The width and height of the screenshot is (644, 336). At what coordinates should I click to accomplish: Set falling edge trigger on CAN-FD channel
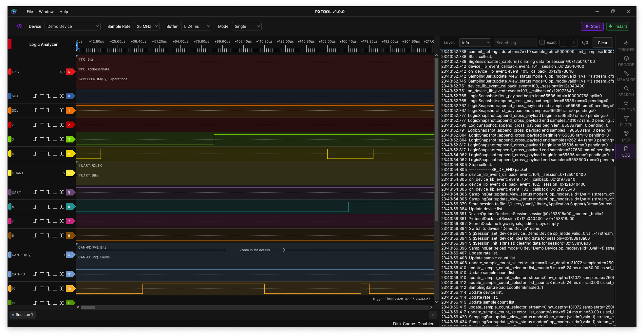[x=48, y=274]
